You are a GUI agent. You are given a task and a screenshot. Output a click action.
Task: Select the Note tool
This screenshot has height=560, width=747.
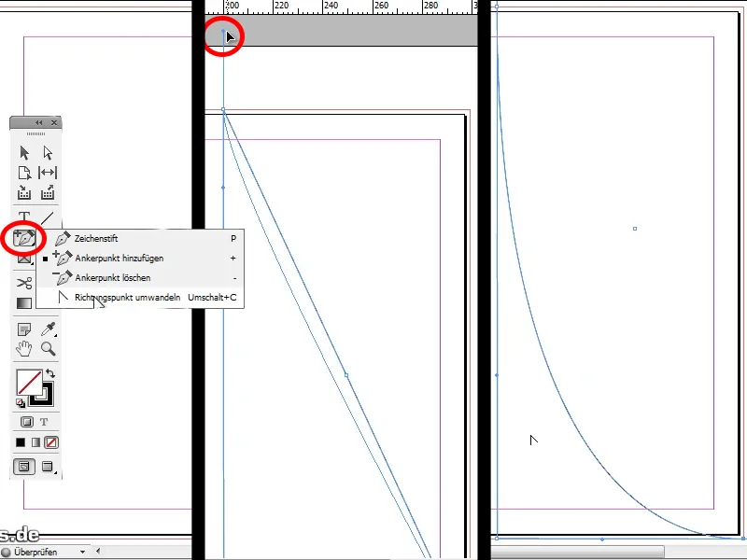(24, 329)
